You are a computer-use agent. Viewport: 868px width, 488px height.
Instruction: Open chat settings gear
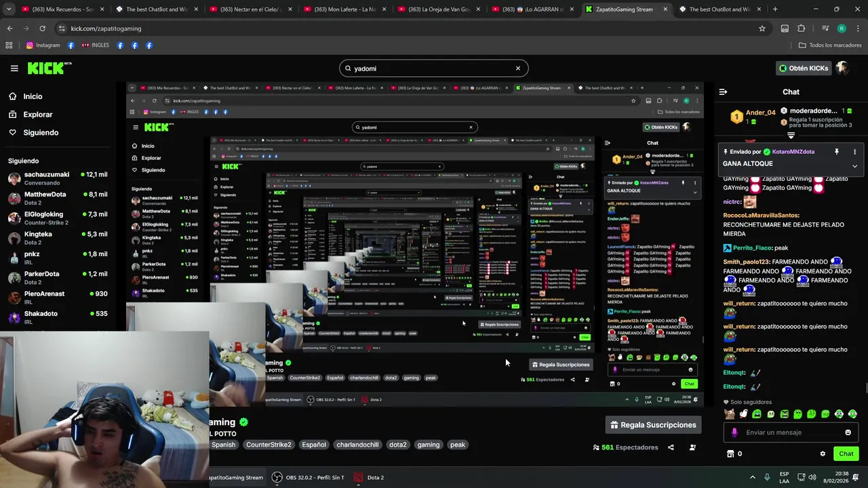[x=823, y=454]
